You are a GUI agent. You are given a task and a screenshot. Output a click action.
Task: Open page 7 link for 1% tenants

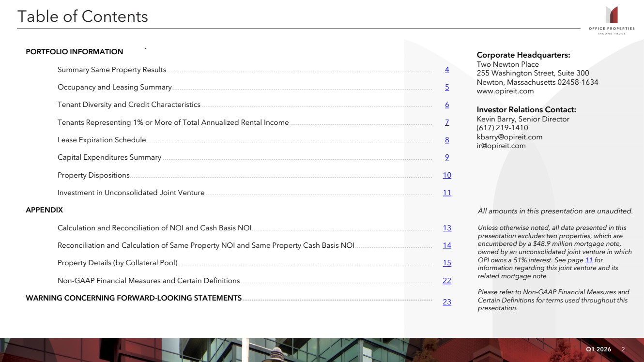coord(447,122)
